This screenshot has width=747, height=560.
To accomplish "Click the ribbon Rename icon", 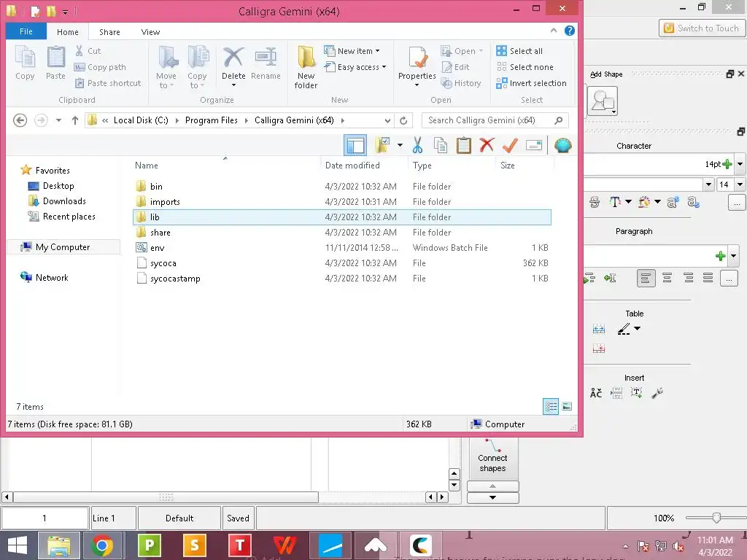I will point(266,58).
